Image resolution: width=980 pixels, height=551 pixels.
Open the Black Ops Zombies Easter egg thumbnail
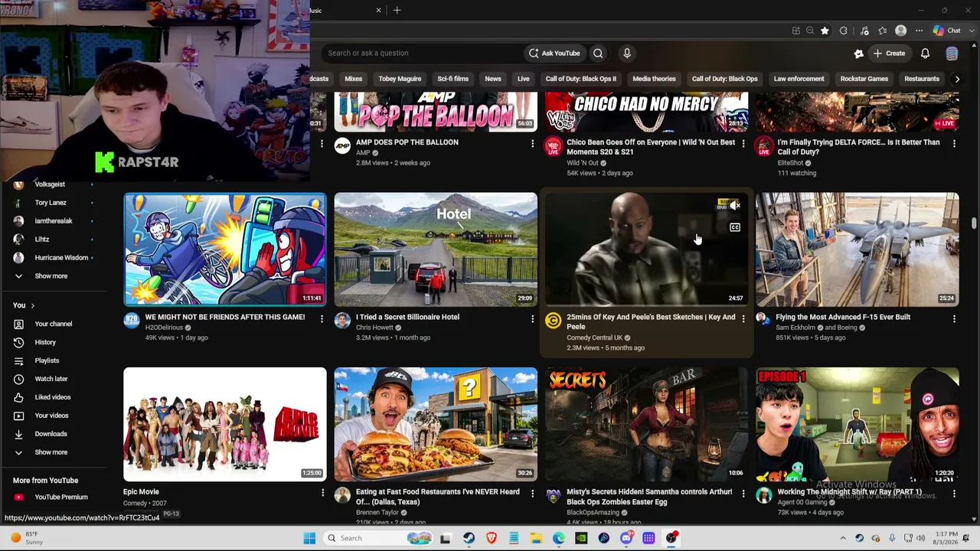[646, 425]
